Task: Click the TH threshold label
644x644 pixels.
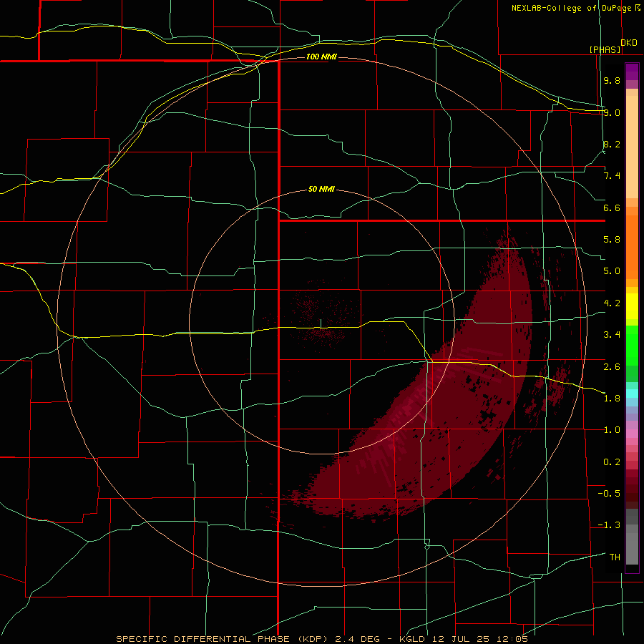Action: pyautogui.click(x=615, y=557)
